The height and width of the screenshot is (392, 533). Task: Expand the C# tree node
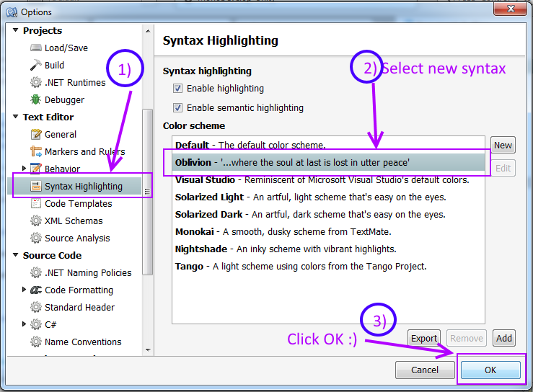[x=24, y=324]
